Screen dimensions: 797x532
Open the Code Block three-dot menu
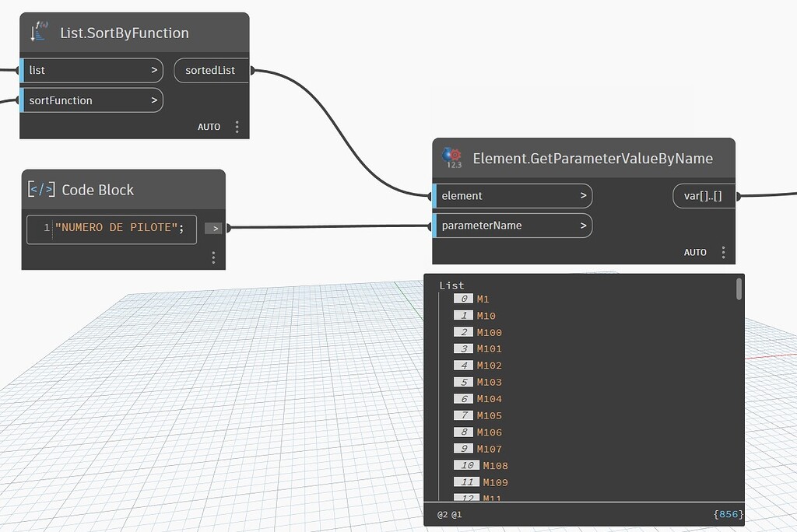point(213,257)
